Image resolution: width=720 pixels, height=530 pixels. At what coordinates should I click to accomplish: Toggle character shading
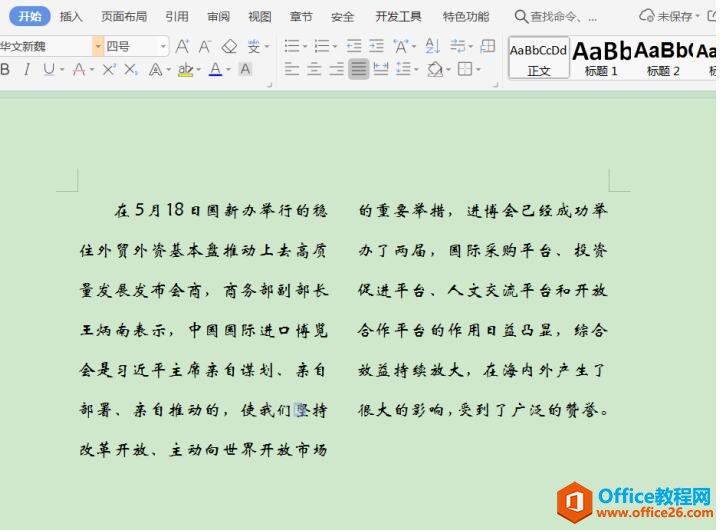coord(246,70)
